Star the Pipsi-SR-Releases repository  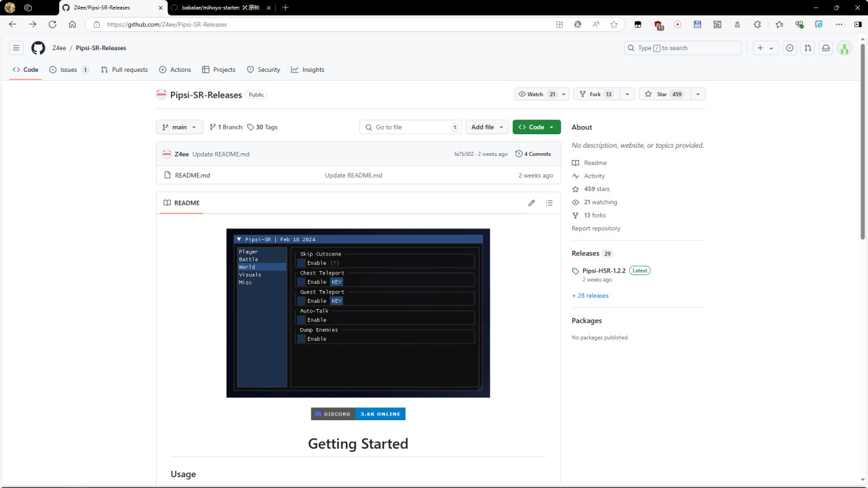pyautogui.click(x=664, y=94)
